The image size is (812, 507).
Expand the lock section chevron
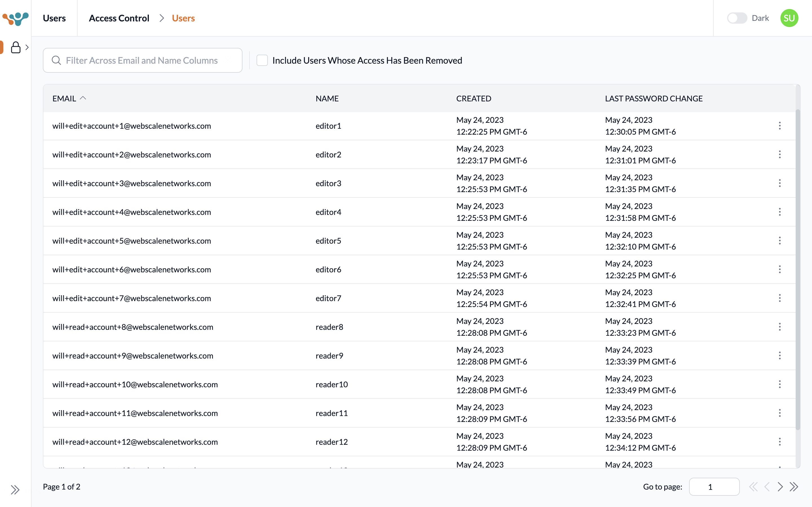27,47
